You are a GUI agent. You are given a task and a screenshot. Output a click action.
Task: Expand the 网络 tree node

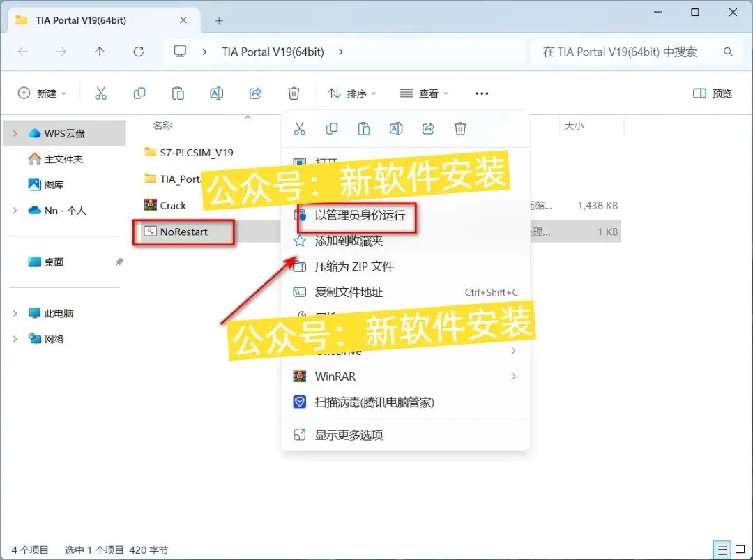[15, 339]
